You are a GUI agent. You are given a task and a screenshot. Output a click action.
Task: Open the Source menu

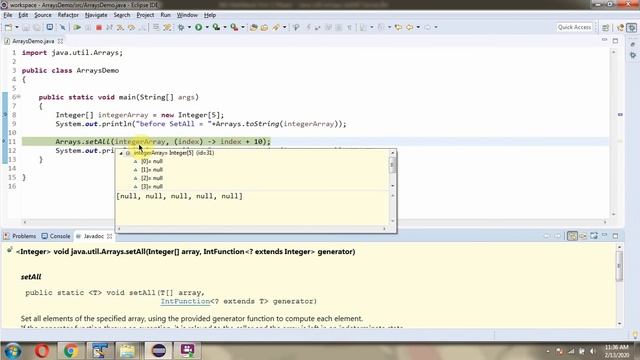coord(42,15)
